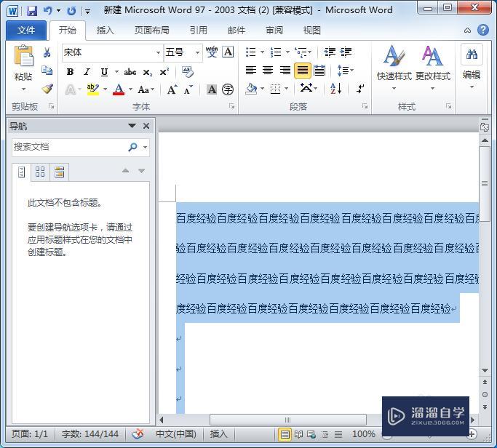Open the font size dropdown (五号)
Screen dimensions: 497x448
[x=197, y=52]
